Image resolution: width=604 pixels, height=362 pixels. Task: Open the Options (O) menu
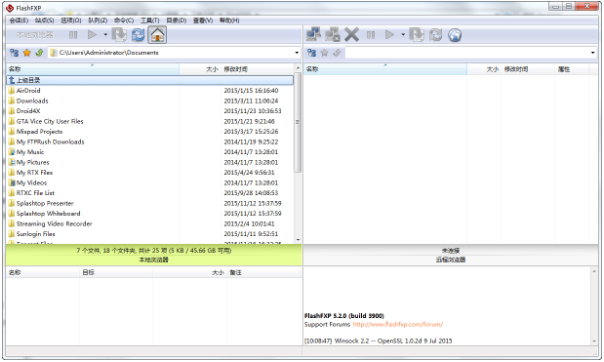pyautogui.click(x=71, y=20)
